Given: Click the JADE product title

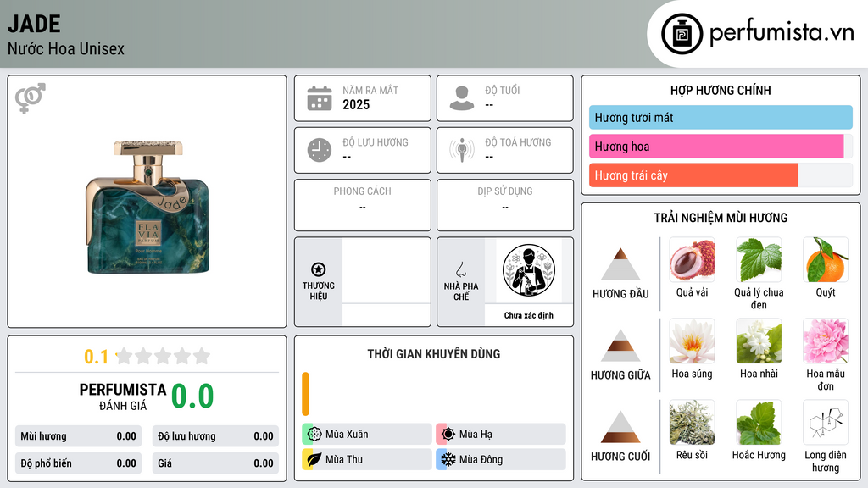Looking at the screenshot, I should coord(34,24).
